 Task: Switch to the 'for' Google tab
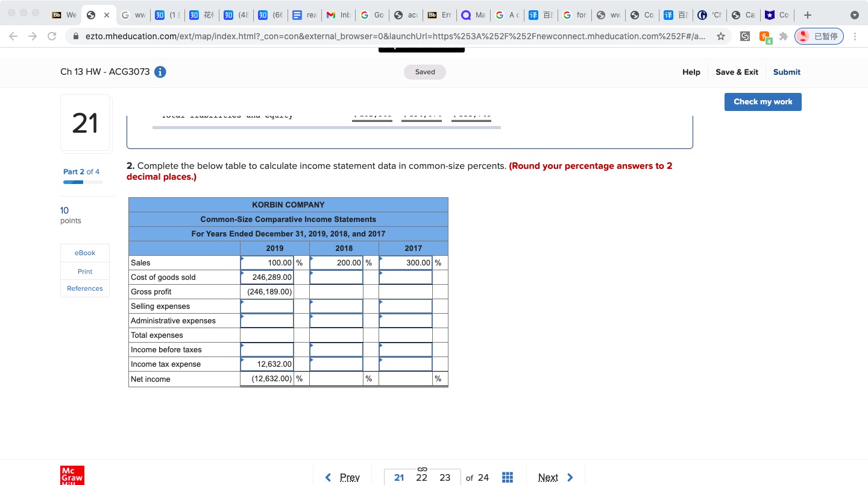pos(574,15)
